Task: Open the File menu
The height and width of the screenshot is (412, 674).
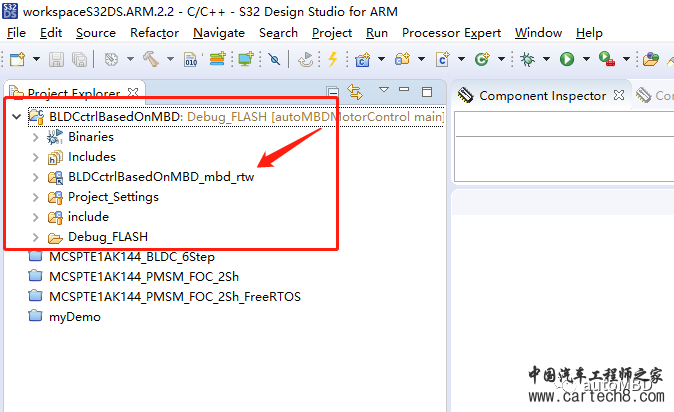Action: click(x=16, y=33)
